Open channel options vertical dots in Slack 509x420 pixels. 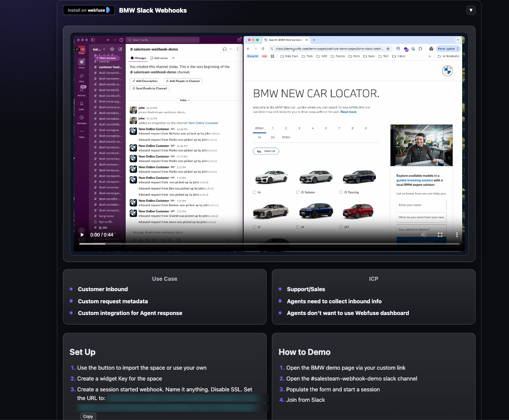click(x=237, y=49)
